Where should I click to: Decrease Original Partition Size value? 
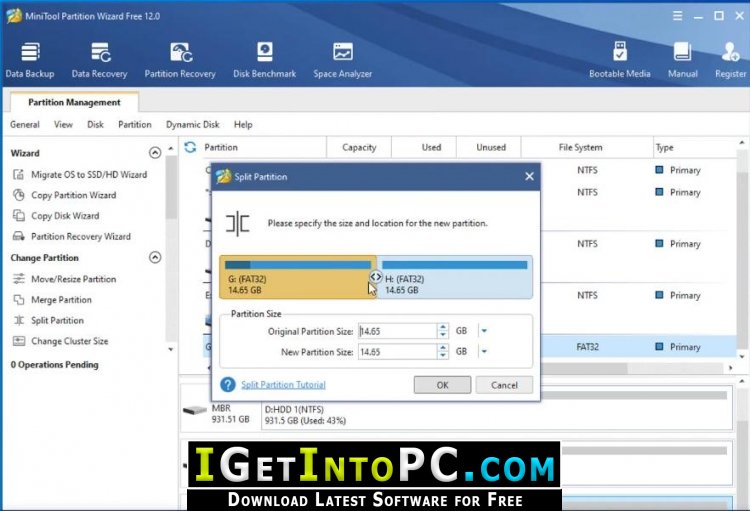(x=443, y=334)
